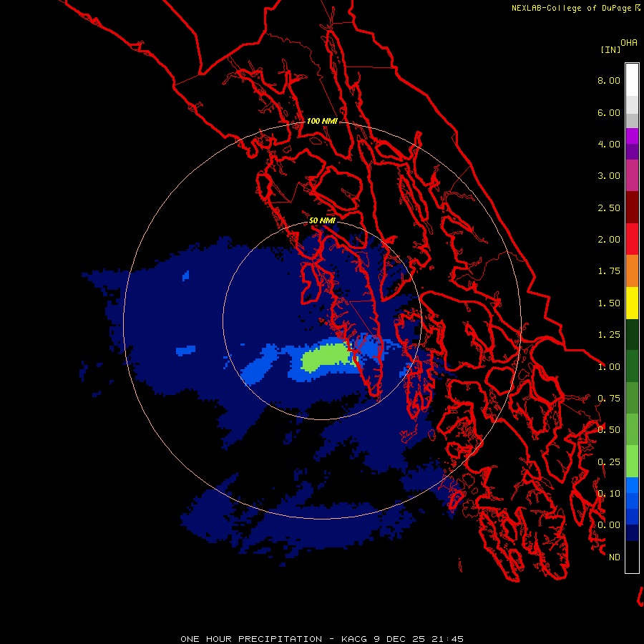
Task: Pick the black ND swatch in legend
Action: click(632, 557)
